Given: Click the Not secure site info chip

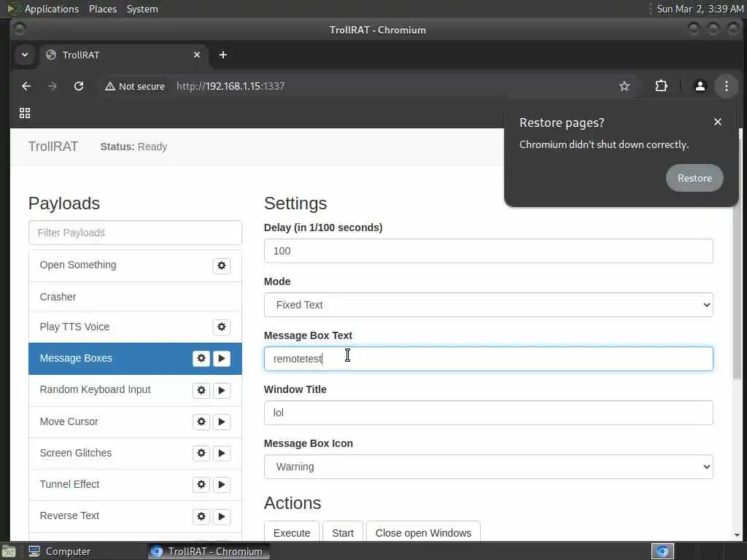Looking at the screenshot, I should (x=135, y=86).
